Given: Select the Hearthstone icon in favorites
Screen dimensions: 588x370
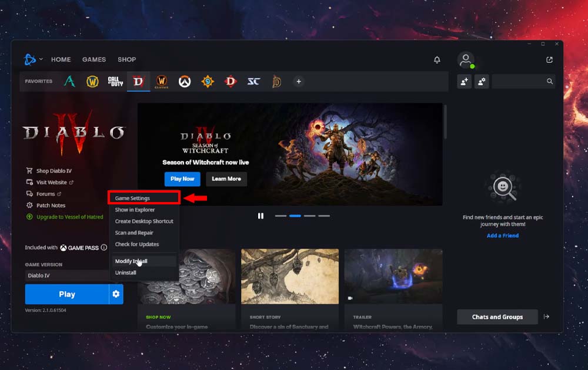Looking at the screenshot, I should tap(208, 81).
